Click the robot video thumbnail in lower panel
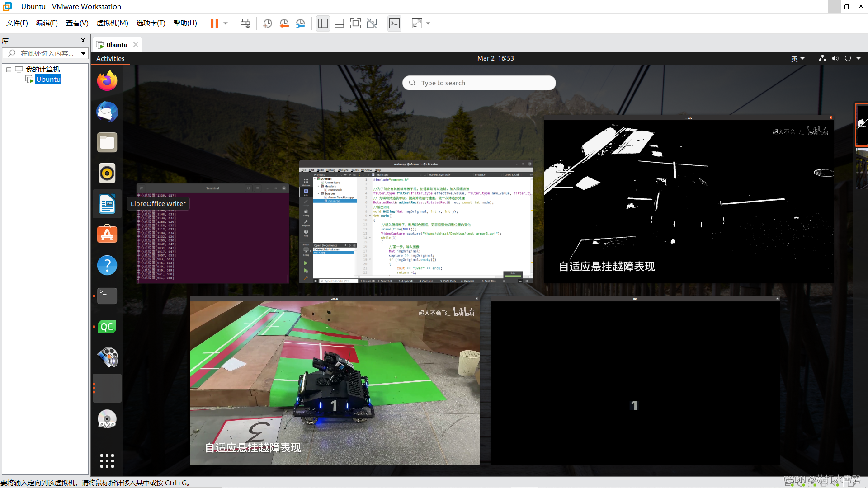Image resolution: width=868 pixels, height=488 pixels. tap(335, 380)
